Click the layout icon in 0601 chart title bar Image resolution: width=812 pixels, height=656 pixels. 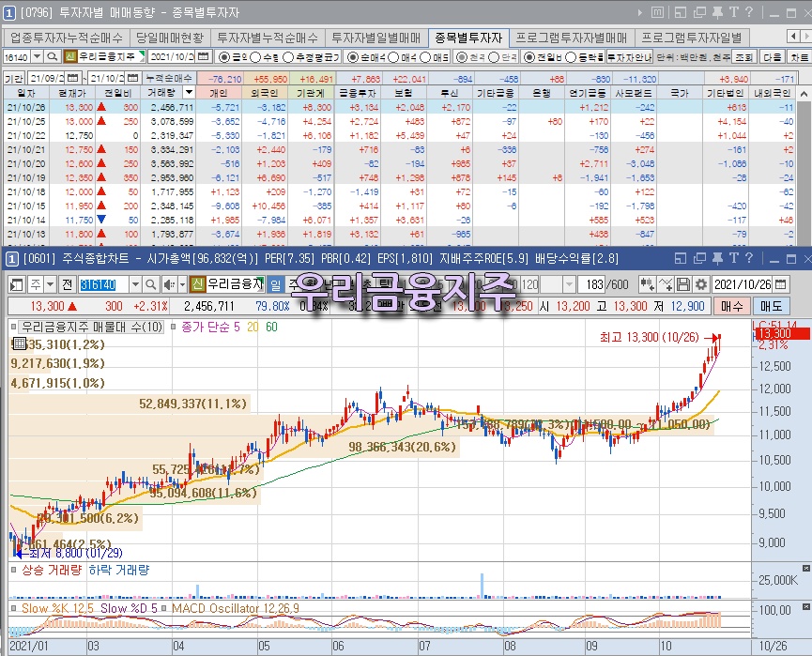coord(681,258)
